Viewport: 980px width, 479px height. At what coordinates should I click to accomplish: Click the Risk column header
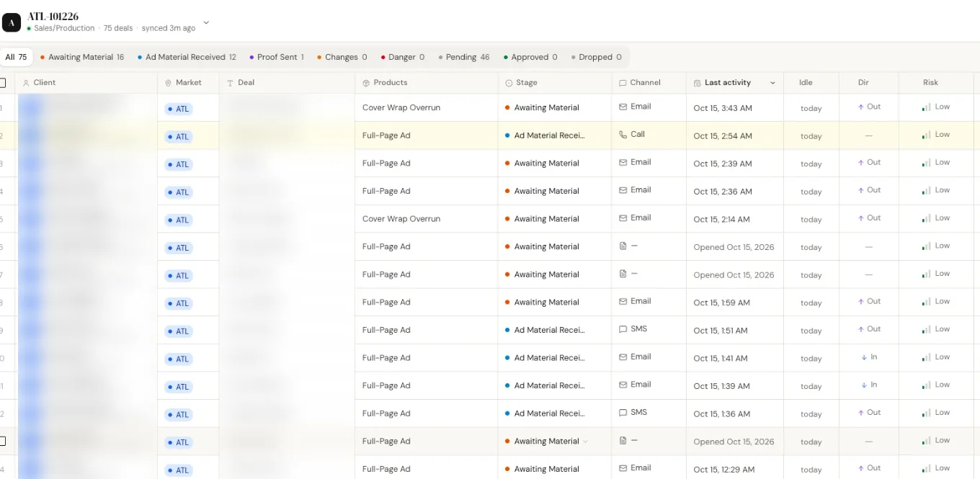point(930,83)
